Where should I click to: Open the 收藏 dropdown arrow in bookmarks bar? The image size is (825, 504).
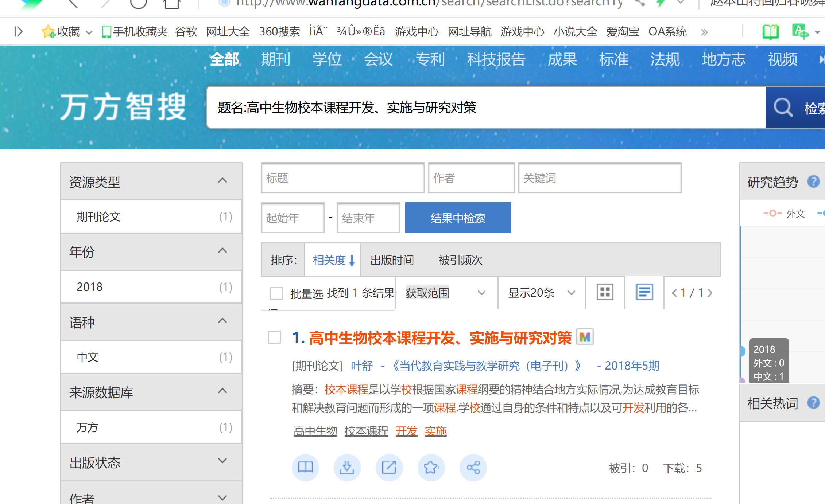[89, 32]
